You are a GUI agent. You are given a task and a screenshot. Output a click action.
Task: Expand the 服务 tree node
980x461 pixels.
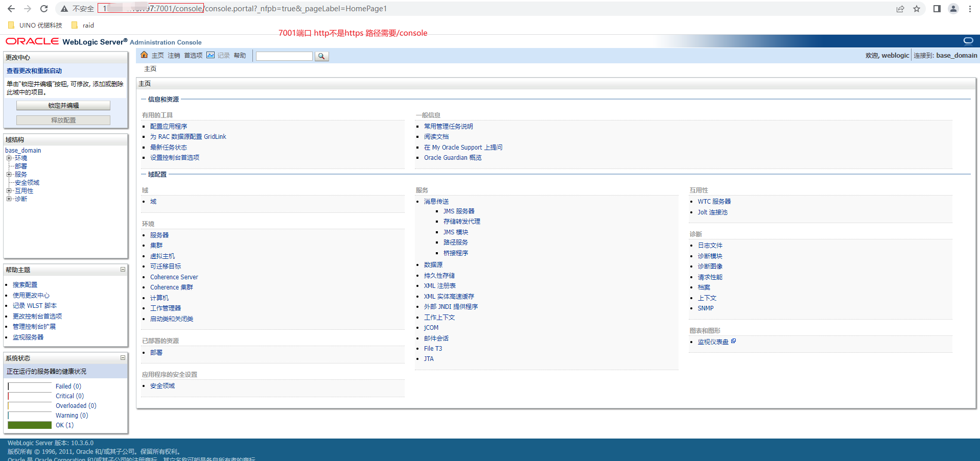tap(9, 175)
